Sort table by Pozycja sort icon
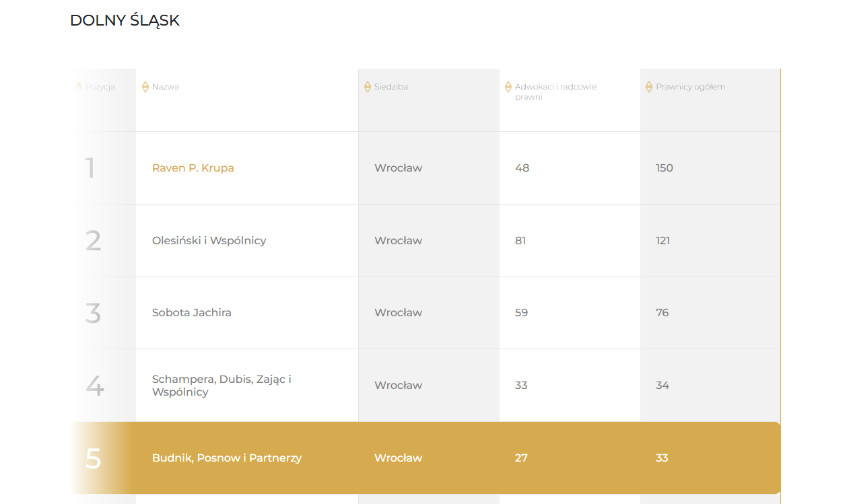This screenshot has width=851, height=504. point(79,87)
